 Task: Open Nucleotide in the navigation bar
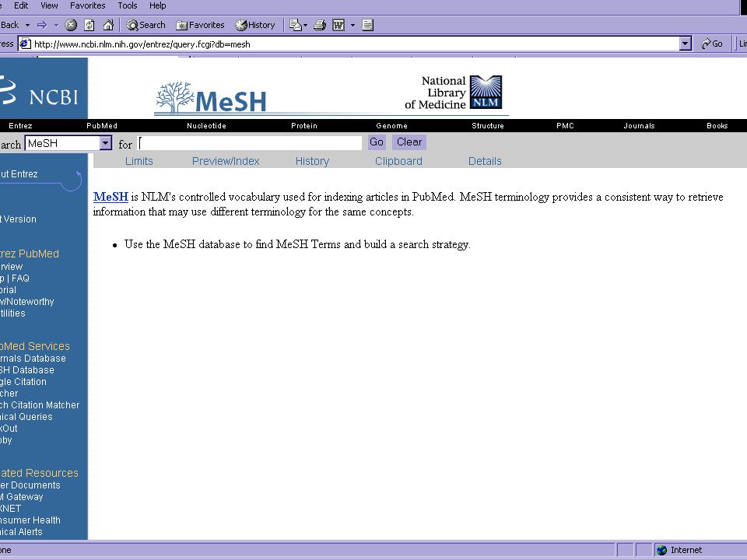pyautogui.click(x=206, y=126)
